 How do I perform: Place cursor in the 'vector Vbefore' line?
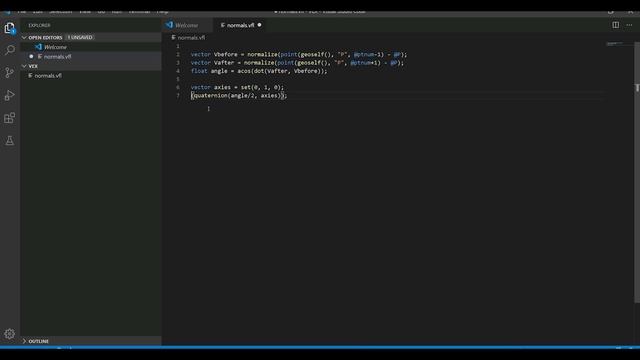tap(299, 54)
